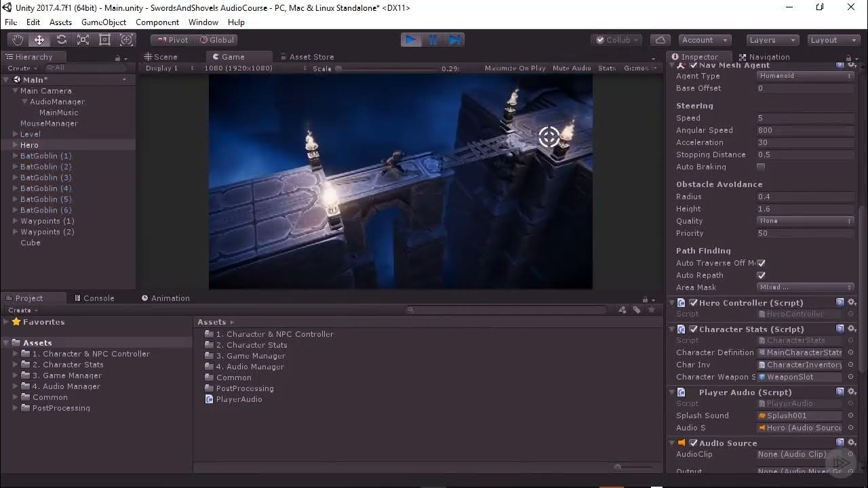Open object picker for Character Weapon Slot
Screen dimensions: 868x488
850,377
